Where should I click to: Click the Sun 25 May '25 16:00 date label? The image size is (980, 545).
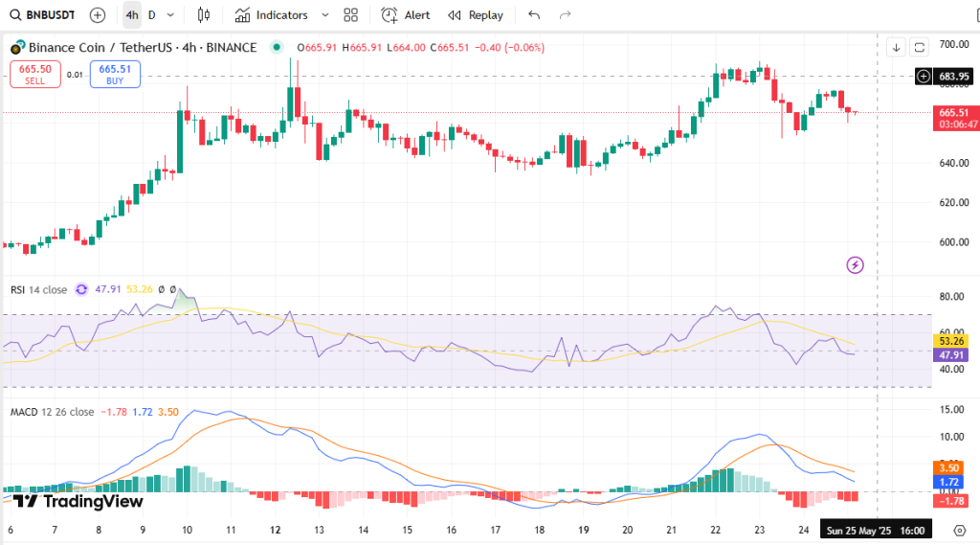876,531
